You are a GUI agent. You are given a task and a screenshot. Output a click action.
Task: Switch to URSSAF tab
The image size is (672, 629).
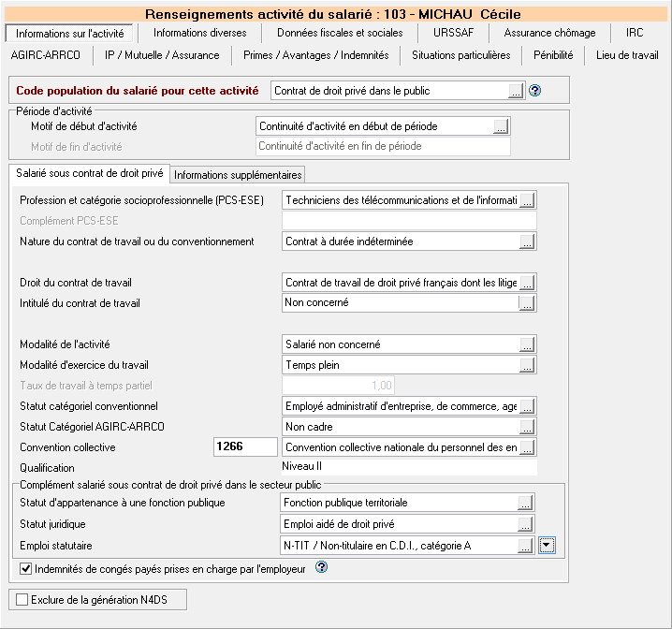[452, 33]
